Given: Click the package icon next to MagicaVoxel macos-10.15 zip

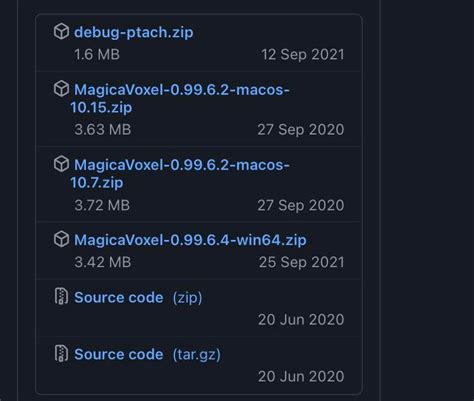Looking at the screenshot, I should click(x=61, y=89).
